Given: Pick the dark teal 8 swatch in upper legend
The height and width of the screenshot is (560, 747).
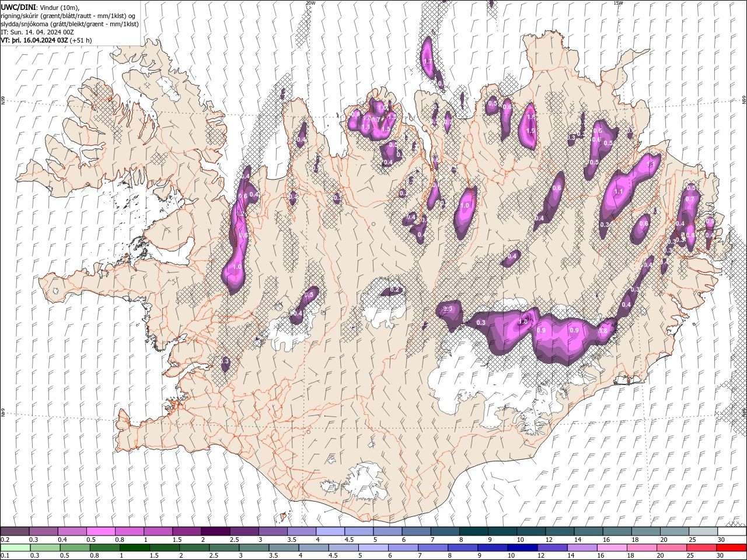Looking at the screenshot, I should click(473, 531).
